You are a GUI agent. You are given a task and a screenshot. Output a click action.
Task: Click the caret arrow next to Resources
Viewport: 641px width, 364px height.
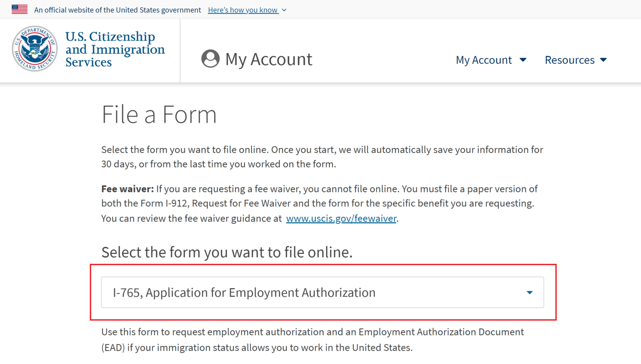point(603,60)
